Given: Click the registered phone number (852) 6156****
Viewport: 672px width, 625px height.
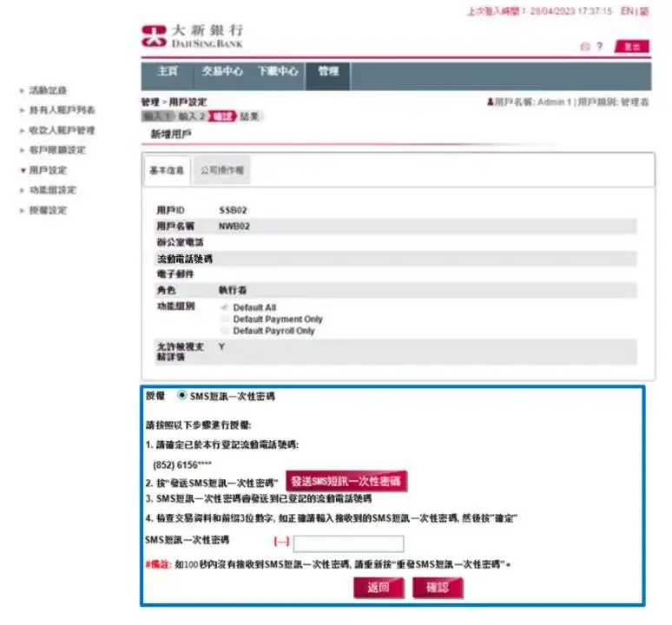Looking at the screenshot, I should tap(182, 464).
